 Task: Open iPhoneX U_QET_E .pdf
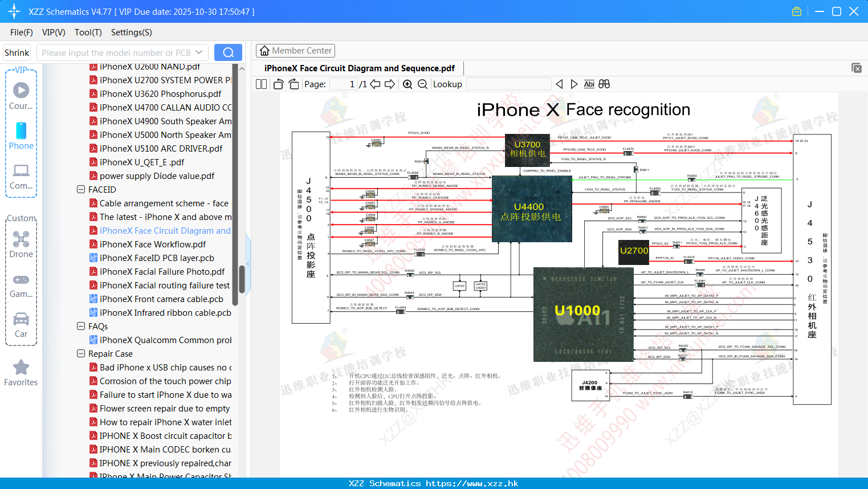click(137, 162)
